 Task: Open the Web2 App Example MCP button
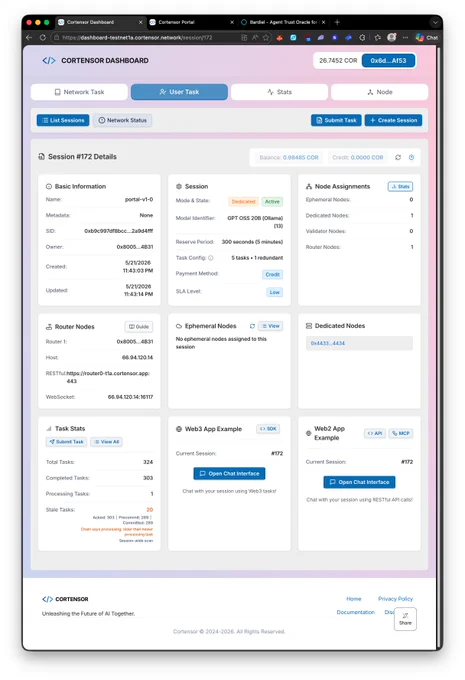tap(401, 433)
